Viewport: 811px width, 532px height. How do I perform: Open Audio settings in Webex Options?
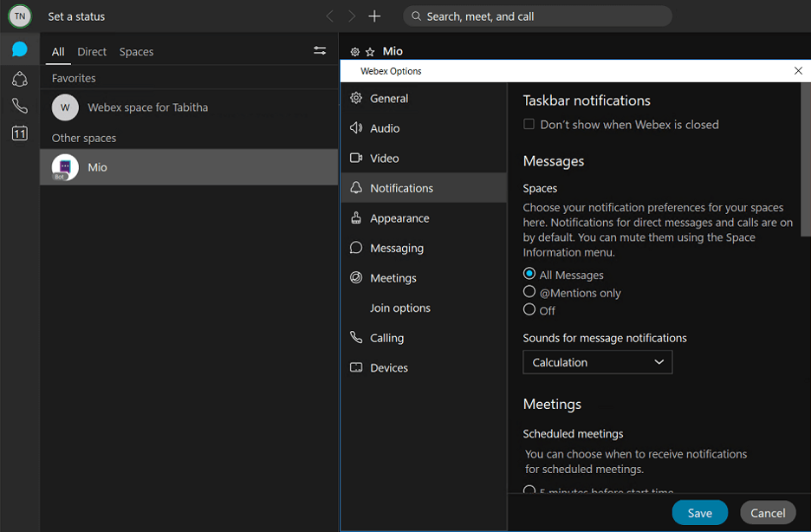tap(383, 127)
